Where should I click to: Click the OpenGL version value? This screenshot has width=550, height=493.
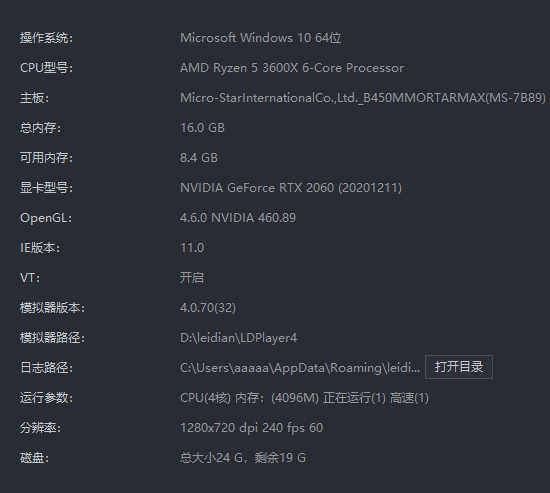click(238, 218)
